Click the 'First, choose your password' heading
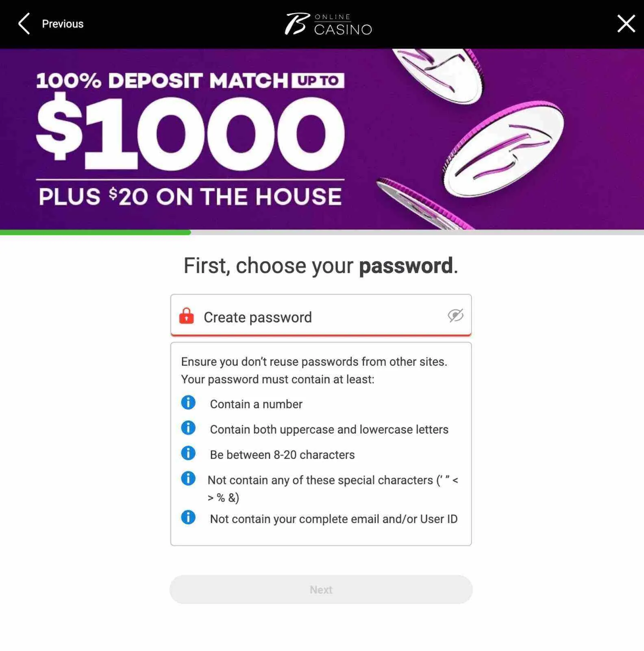Screen dimensions: 644x651 click(321, 266)
